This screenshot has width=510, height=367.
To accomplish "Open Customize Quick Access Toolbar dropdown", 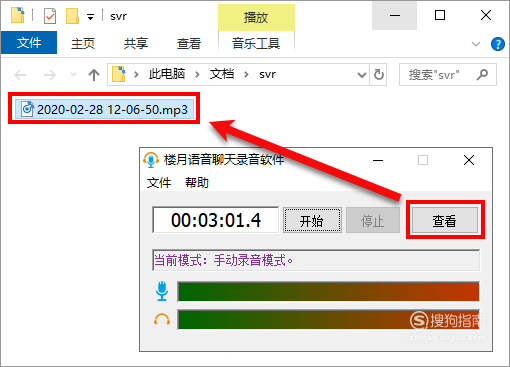I will (x=90, y=17).
